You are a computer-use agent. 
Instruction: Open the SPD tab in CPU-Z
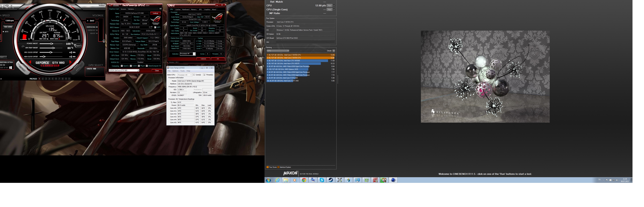pos(200,9)
